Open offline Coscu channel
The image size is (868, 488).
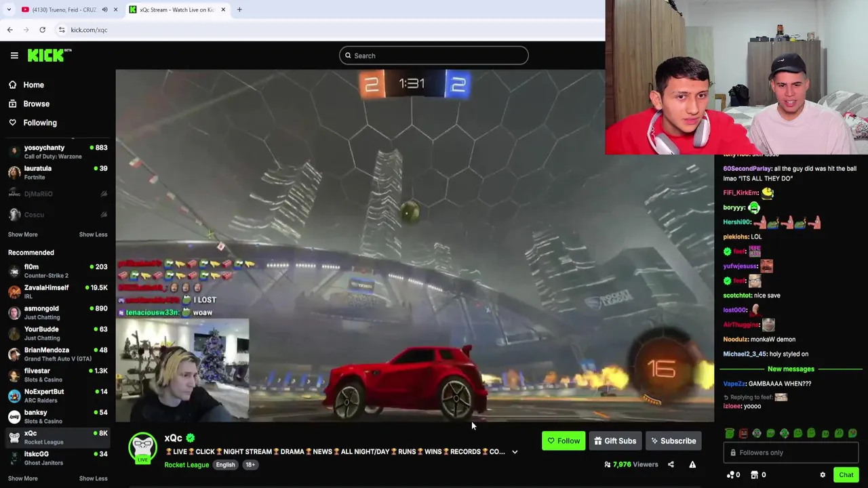(58, 215)
